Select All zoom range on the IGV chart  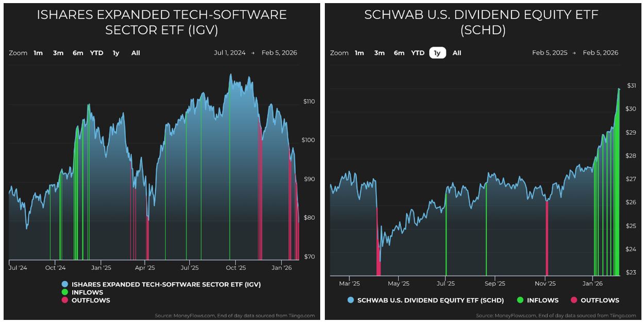click(x=135, y=53)
